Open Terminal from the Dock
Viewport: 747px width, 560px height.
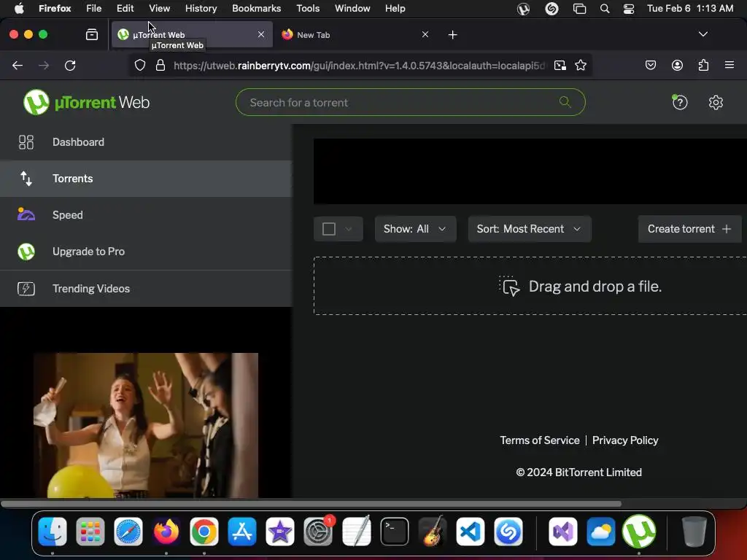pos(395,532)
